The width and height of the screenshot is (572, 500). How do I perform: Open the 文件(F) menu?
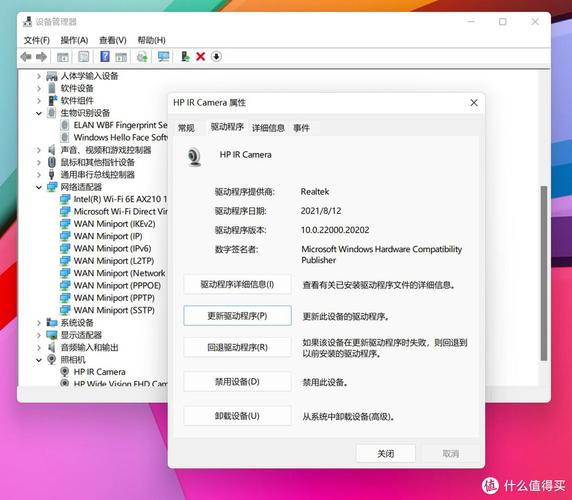click(36, 40)
